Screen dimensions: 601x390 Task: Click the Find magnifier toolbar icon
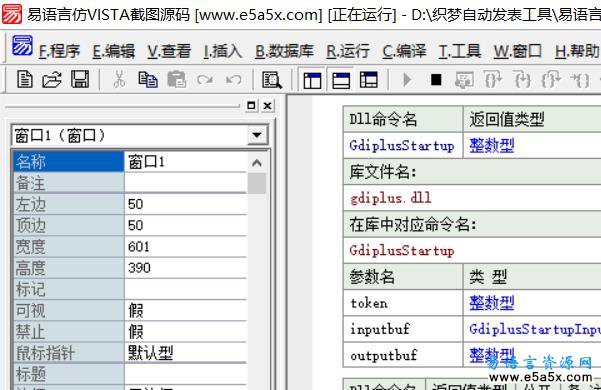[272, 80]
